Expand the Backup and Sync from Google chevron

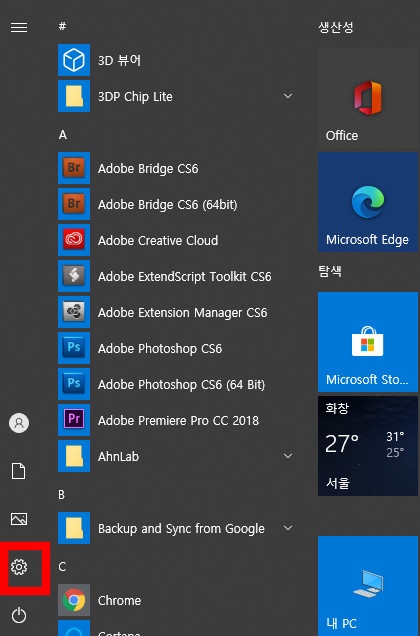(x=288, y=528)
